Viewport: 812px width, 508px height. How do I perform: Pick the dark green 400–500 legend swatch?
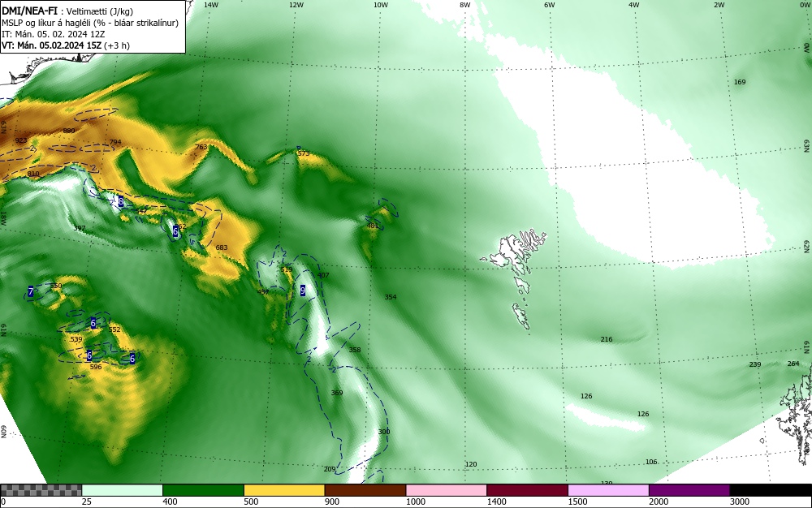pyautogui.click(x=203, y=490)
